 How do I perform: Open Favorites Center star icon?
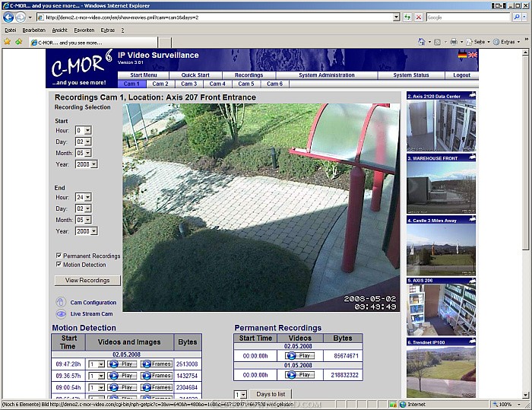pyautogui.click(x=7, y=42)
